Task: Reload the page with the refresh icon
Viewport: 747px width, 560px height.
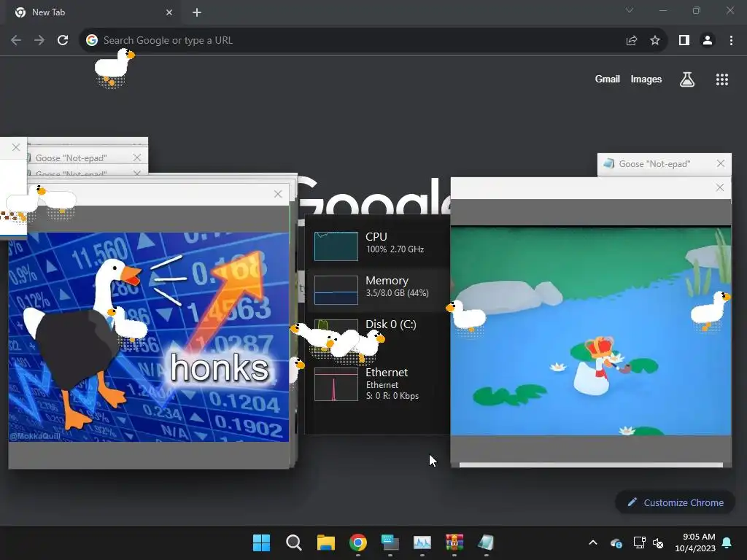Action: coord(63,41)
